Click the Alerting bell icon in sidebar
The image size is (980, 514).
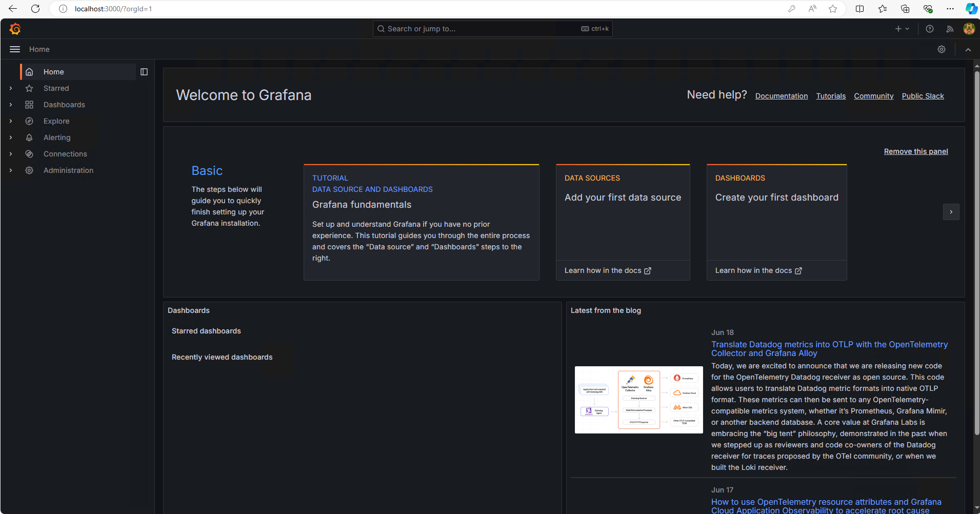[x=29, y=137]
